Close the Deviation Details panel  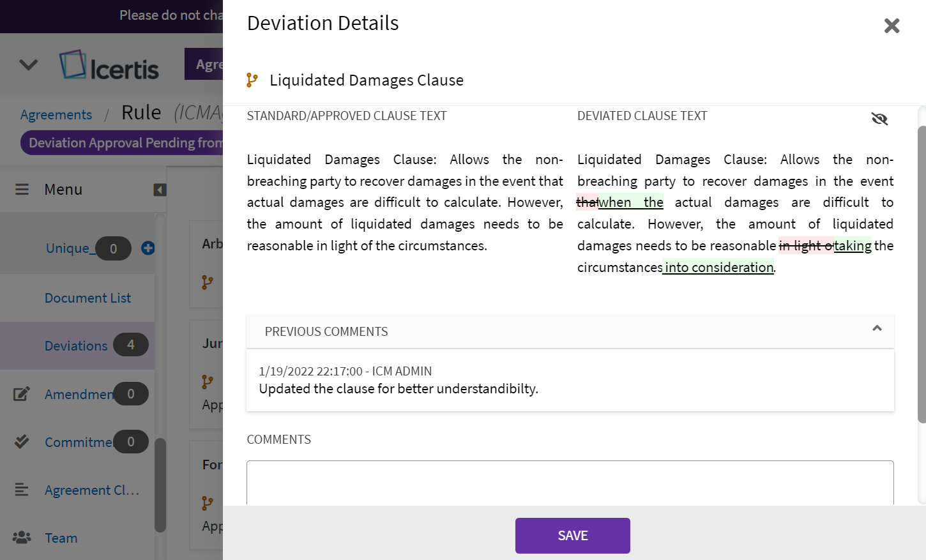click(x=892, y=26)
